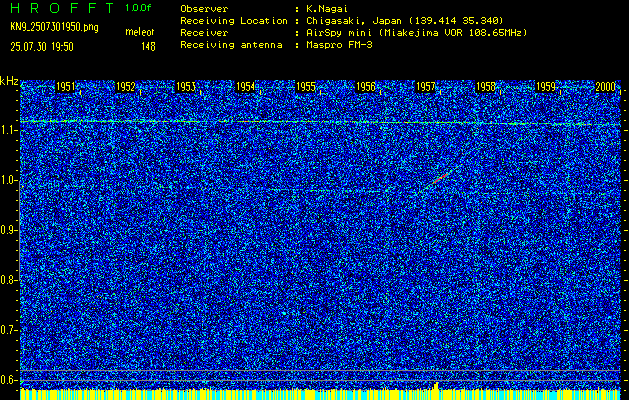
Task: Click the 1954 time marker
Action: click(245, 87)
